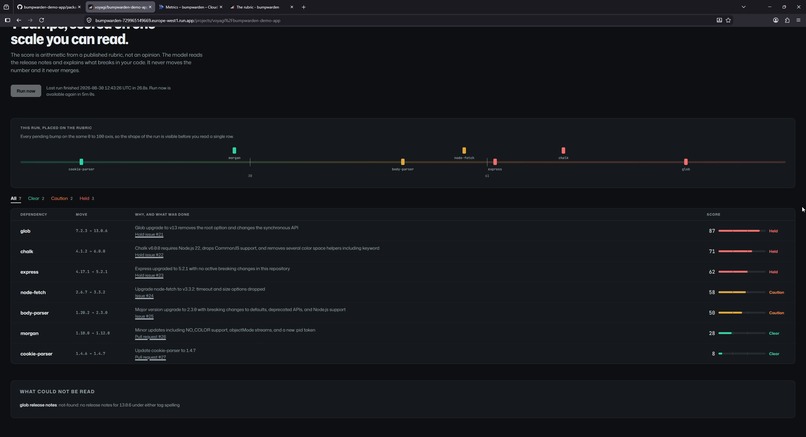The width and height of the screenshot is (806, 437).
Task: Open Hold issue #22 link for chalk
Action: tap(149, 255)
